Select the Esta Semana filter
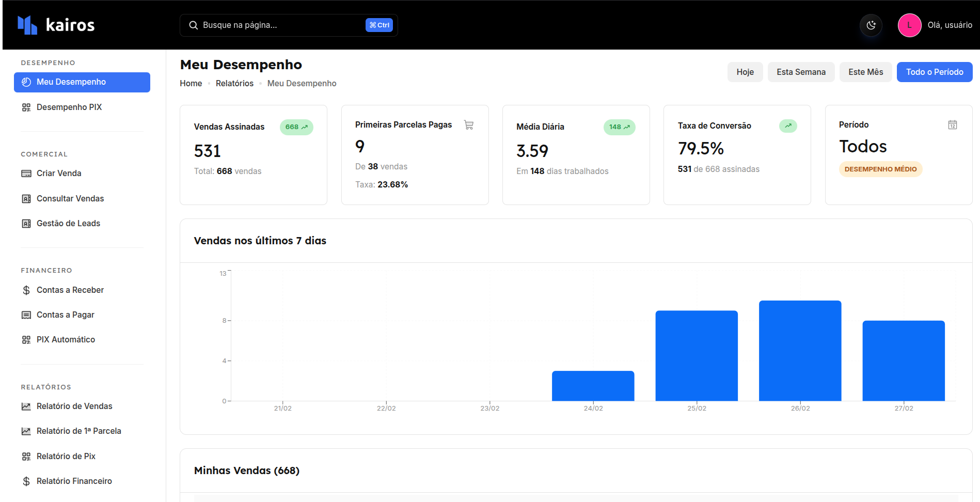 801,72
